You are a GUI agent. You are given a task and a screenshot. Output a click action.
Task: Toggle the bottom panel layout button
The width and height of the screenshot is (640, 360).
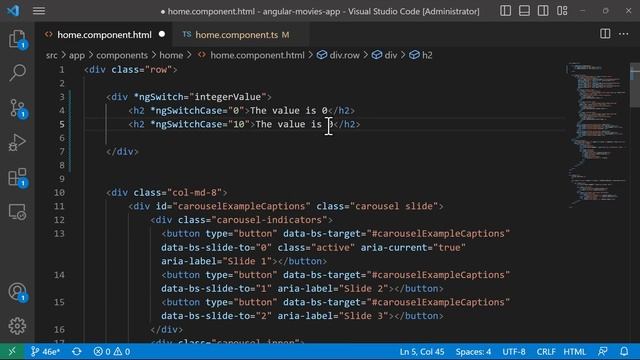click(524, 11)
